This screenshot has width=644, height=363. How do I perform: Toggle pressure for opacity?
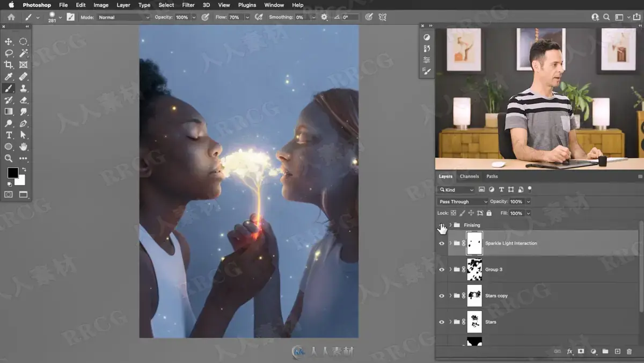tap(205, 17)
